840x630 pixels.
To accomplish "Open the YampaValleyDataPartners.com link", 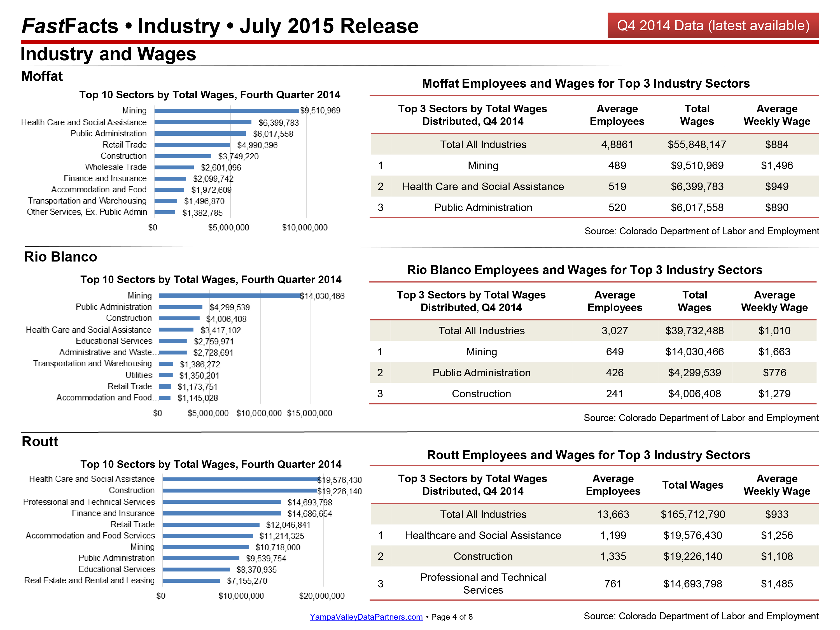I will tap(366, 617).
